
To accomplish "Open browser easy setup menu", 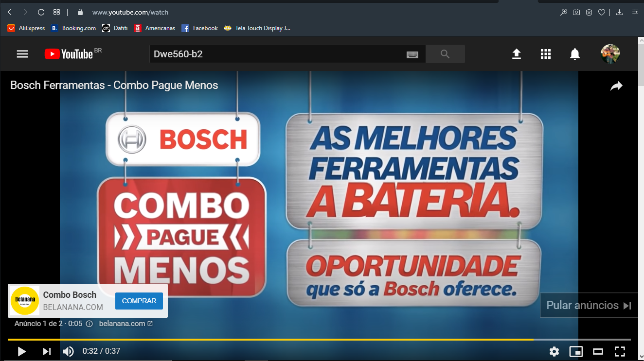I will tap(635, 12).
